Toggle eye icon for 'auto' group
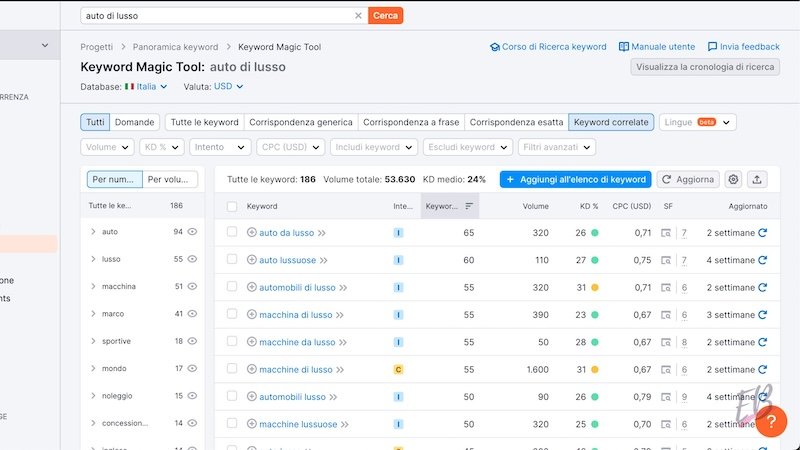 tap(192, 232)
